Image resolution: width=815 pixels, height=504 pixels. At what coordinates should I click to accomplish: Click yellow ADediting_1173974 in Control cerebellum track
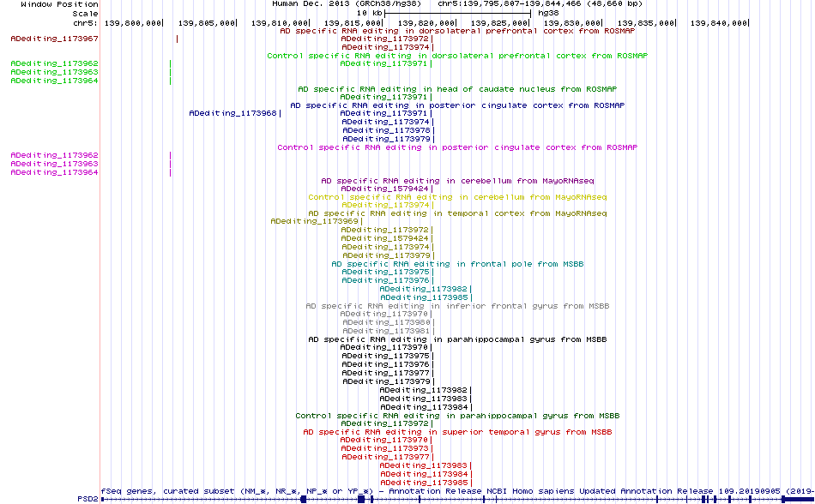[386, 205]
